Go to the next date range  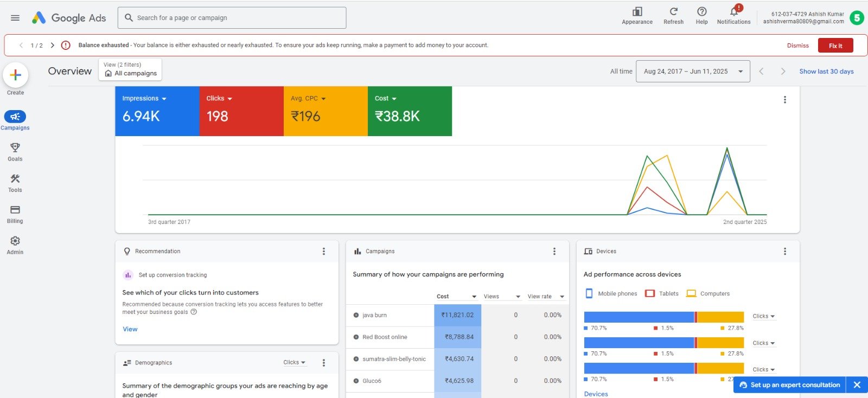click(783, 71)
